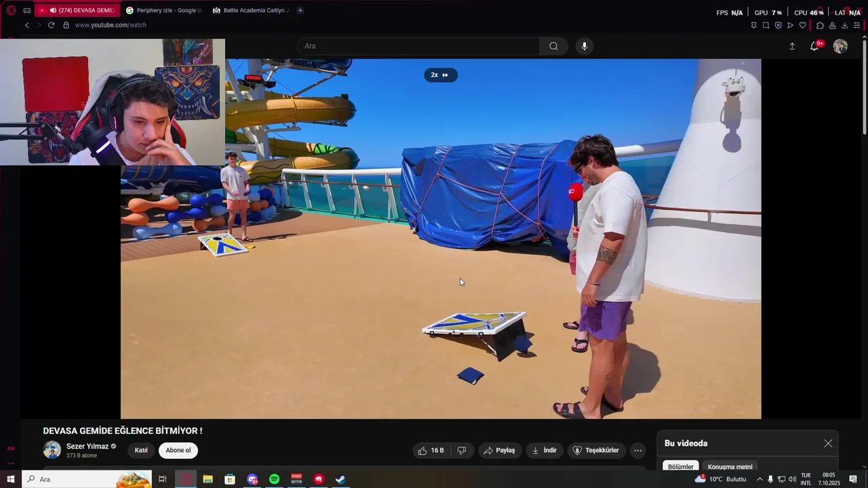The width and height of the screenshot is (868, 488).
Task: Click the YouTube Ara search field
Action: pyautogui.click(x=418, y=46)
